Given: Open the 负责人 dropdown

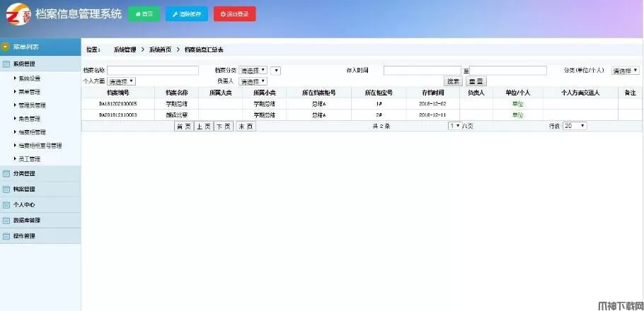Looking at the screenshot, I should tap(253, 81).
